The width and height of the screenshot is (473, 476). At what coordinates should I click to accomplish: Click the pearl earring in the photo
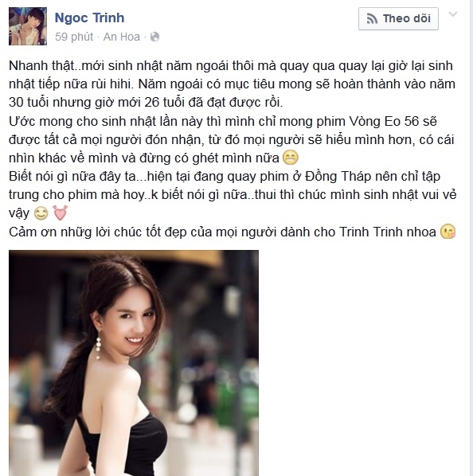(98, 345)
